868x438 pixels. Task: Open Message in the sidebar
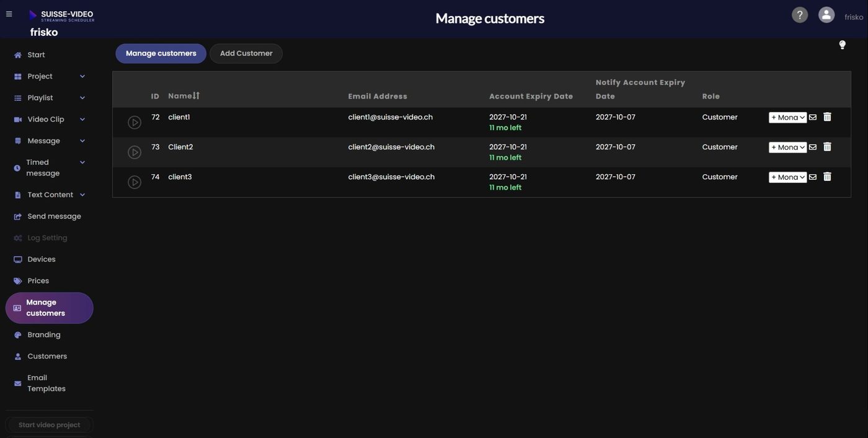tap(43, 141)
